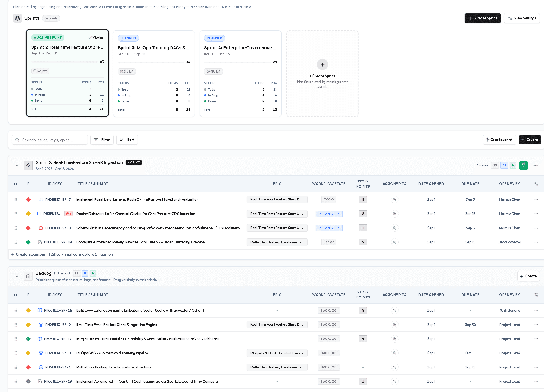Click the 13d left badge on Sprint 2
The height and width of the screenshot is (392, 544).
click(40, 71)
